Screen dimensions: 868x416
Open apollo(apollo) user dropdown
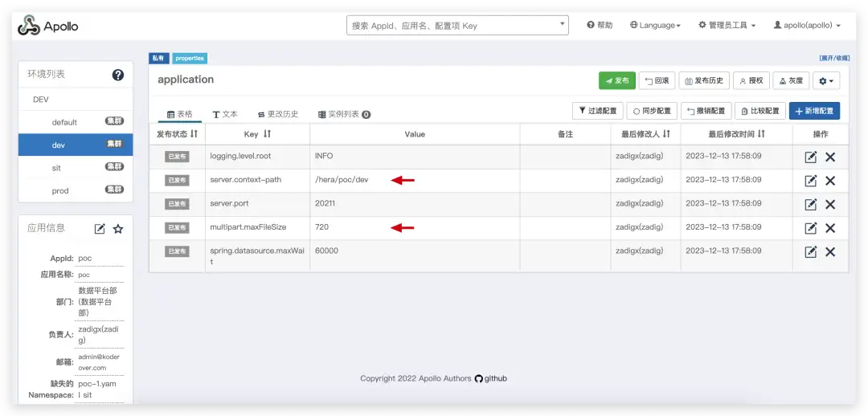coord(807,26)
